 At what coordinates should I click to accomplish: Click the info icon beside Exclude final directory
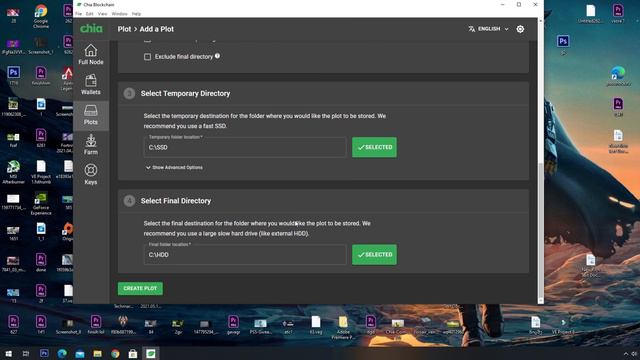coord(218,56)
